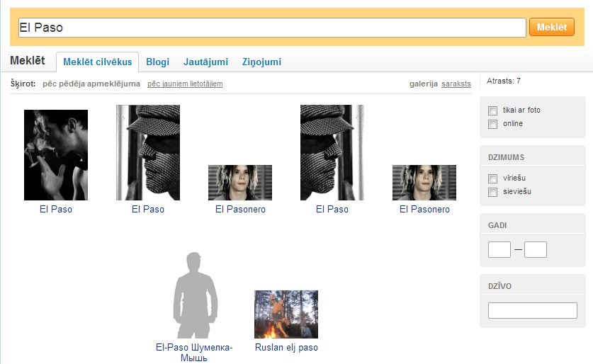Switch to the saraksts list view
Screen dimensions: 593x364
(x=456, y=84)
